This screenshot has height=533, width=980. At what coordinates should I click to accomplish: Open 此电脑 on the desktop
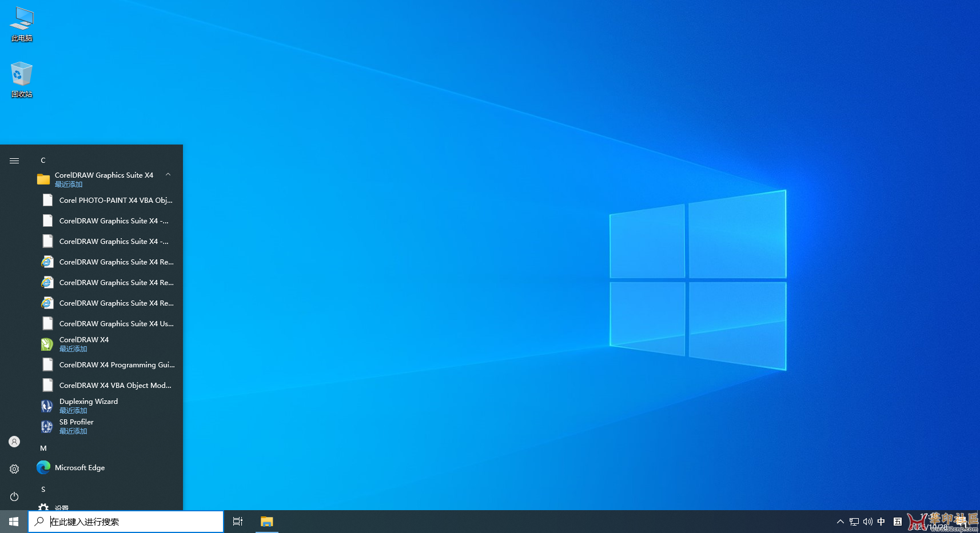(x=21, y=23)
